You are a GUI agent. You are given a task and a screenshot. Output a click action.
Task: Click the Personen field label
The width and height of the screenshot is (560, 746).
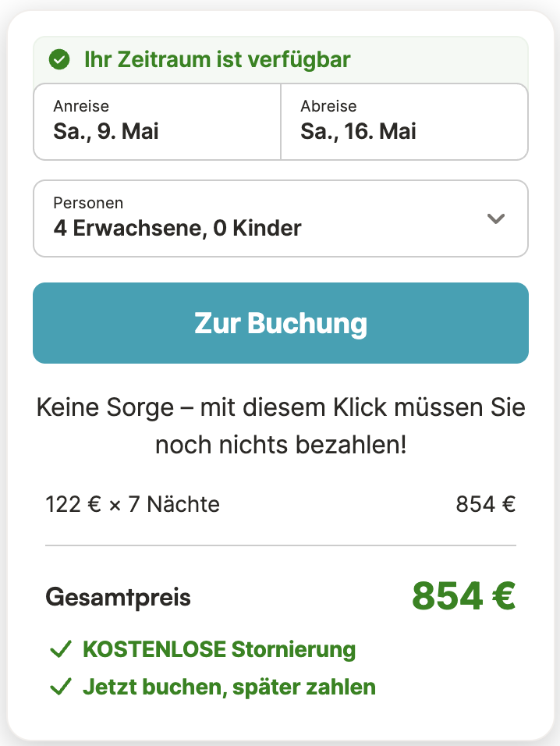(88, 203)
